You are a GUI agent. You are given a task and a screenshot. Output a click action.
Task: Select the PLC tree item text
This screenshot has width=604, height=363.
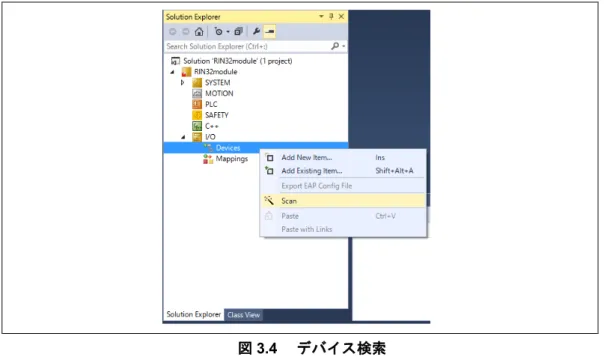click(x=211, y=104)
